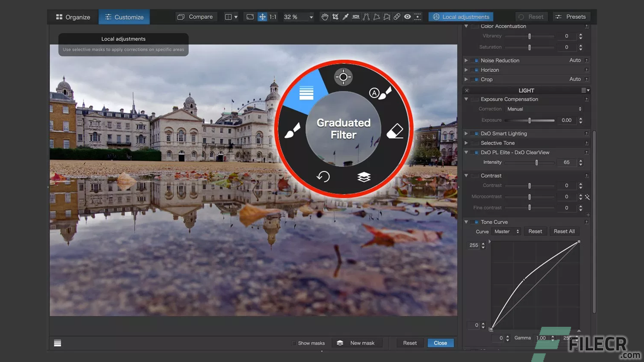644x362 pixels.
Task: Expand the DxO Smart Lighting section
Action: 466,134
